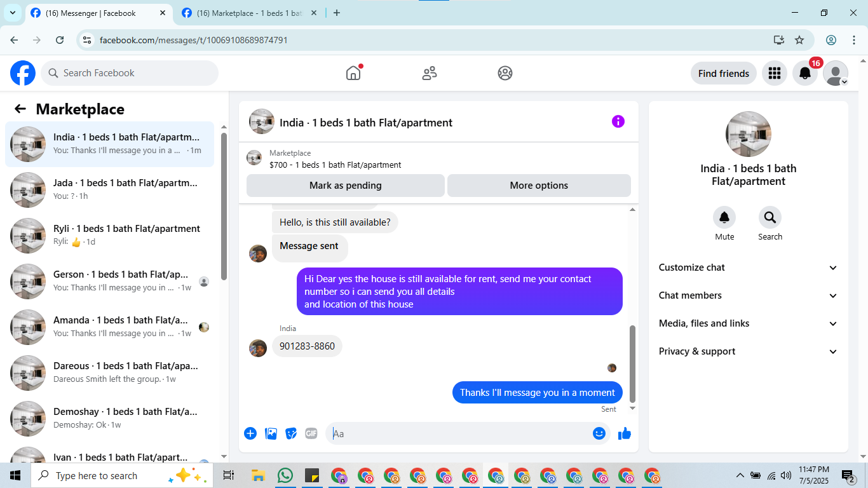Click the back arrow beside Marketplace
Screen dimensions: 868x488
(x=20, y=109)
